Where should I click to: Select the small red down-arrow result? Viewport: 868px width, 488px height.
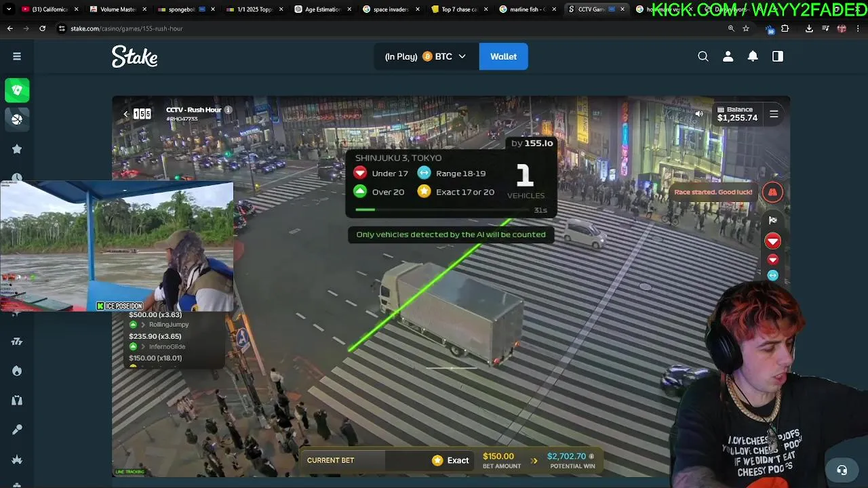click(x=772, y=260)
